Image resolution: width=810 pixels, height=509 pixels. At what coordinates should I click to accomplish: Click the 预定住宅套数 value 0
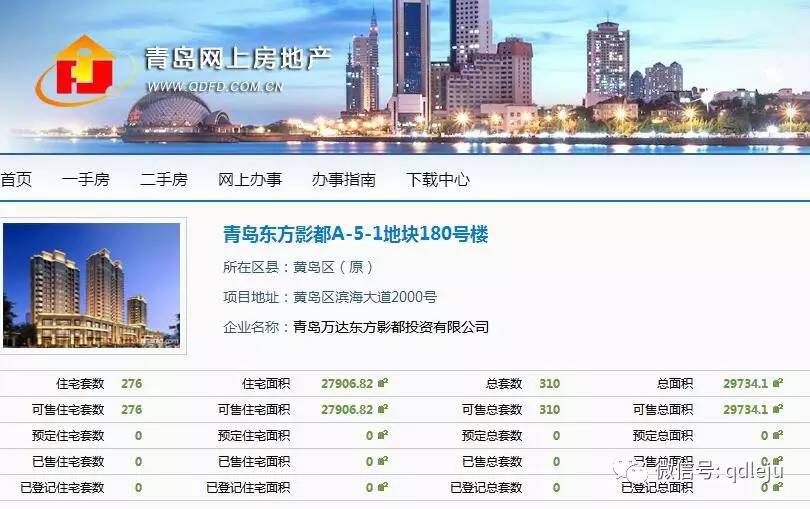point(138,436)
